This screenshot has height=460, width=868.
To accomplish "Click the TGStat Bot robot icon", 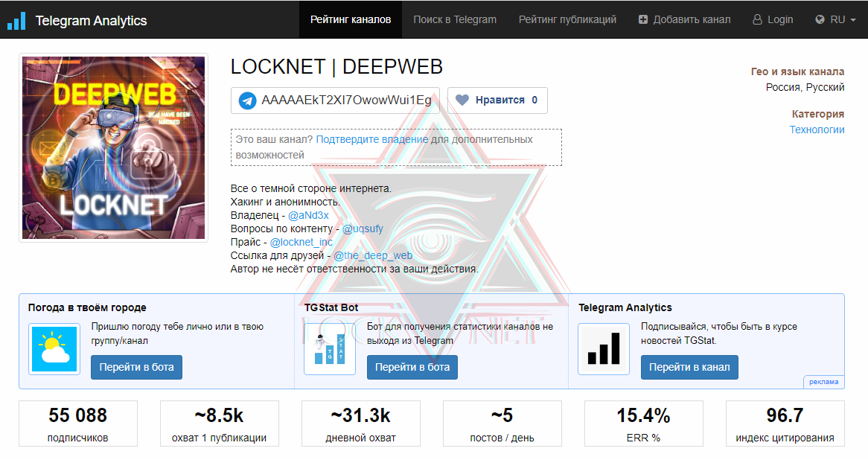I will (x=330, y=349).
